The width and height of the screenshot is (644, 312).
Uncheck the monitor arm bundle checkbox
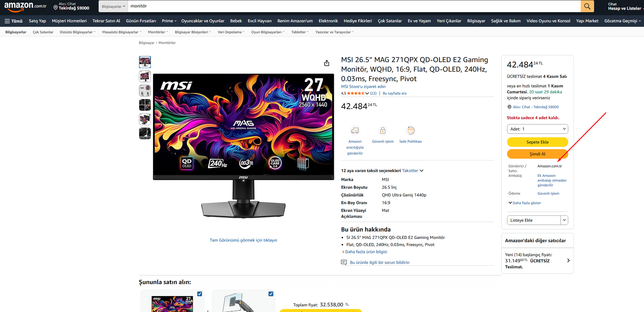(x=271, y=294)
